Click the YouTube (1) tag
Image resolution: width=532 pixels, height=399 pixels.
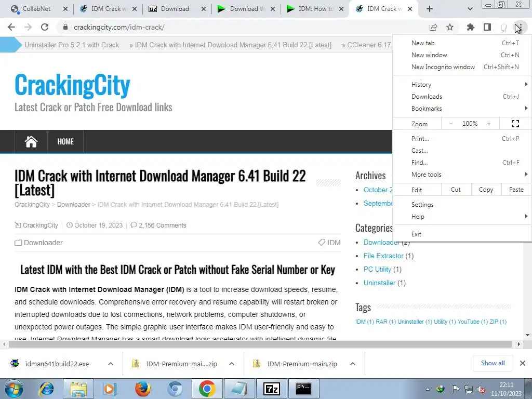473,322
